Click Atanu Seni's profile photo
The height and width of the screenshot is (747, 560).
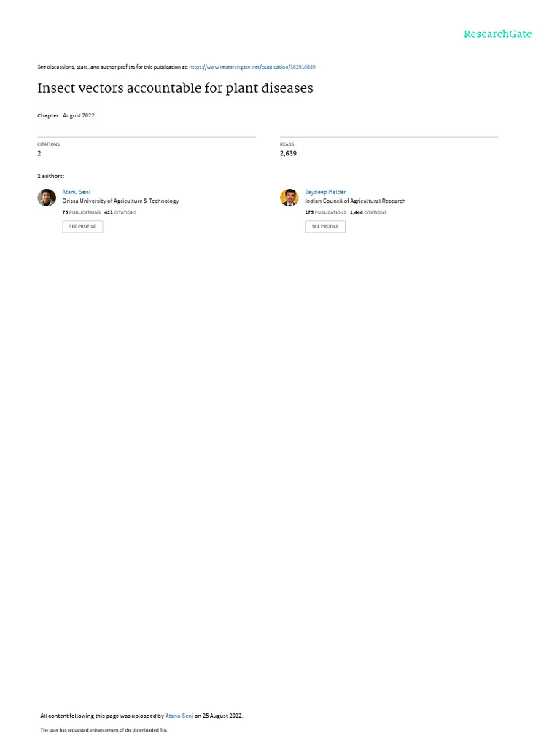click(47, 198)
